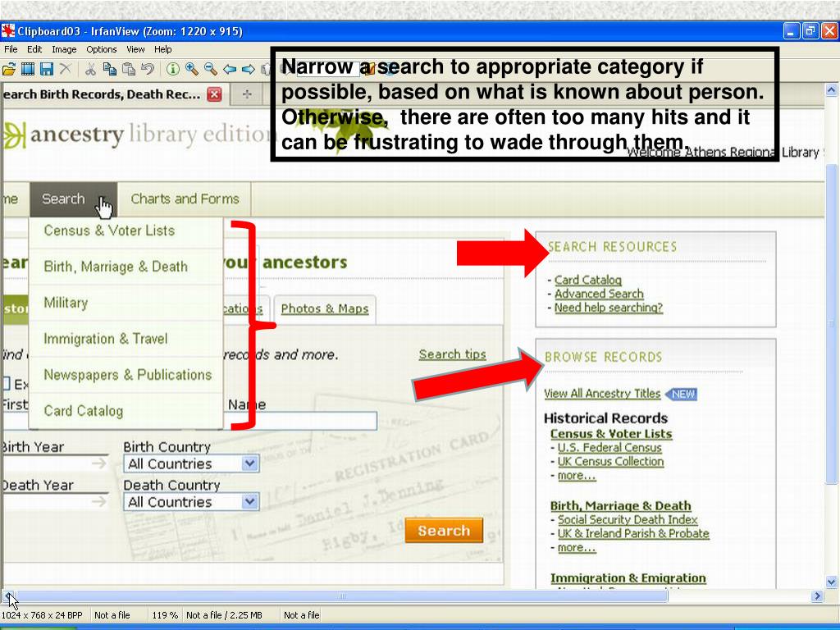Click more… under Census & Voter Lists
Screen dimensions: 840x630
click(577, 476)
